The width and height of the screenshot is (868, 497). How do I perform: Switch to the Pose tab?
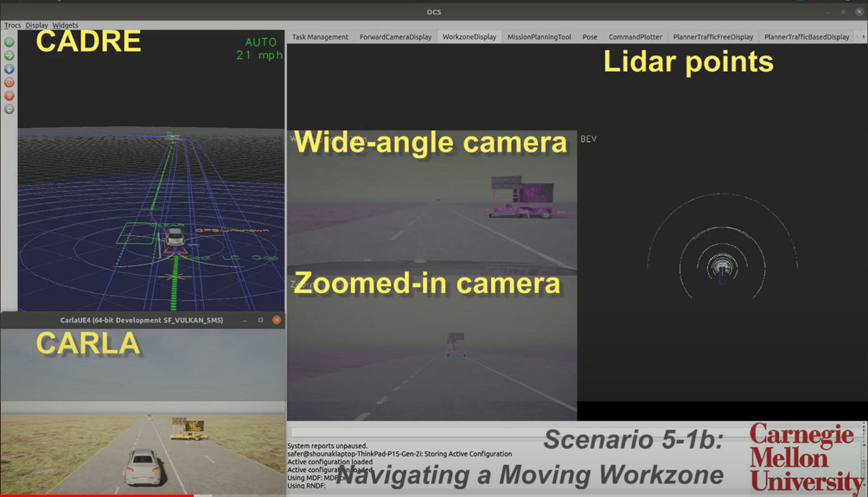tap(590, 37)
